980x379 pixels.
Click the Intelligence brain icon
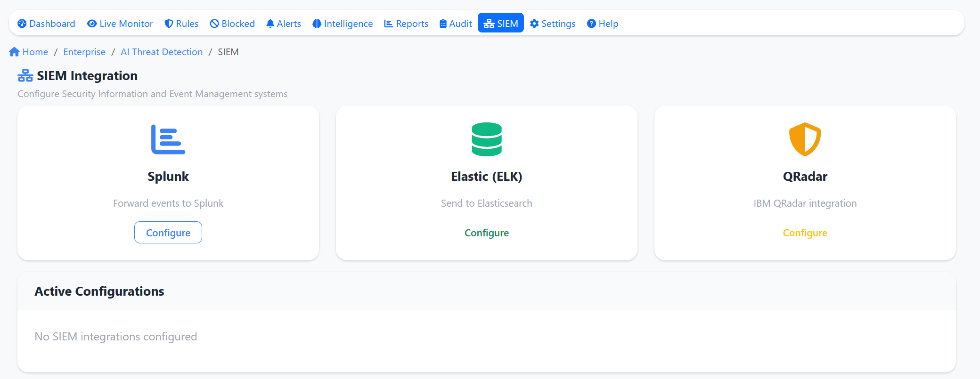[317, 24]
